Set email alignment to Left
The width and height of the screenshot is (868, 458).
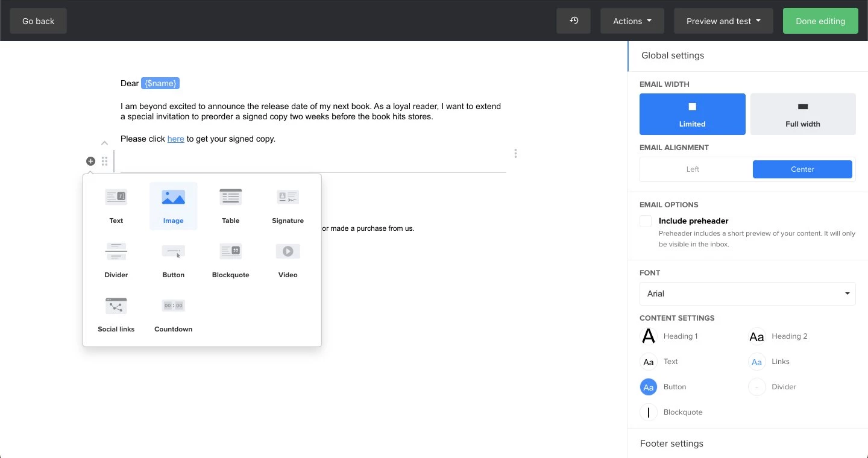(693, 169)
